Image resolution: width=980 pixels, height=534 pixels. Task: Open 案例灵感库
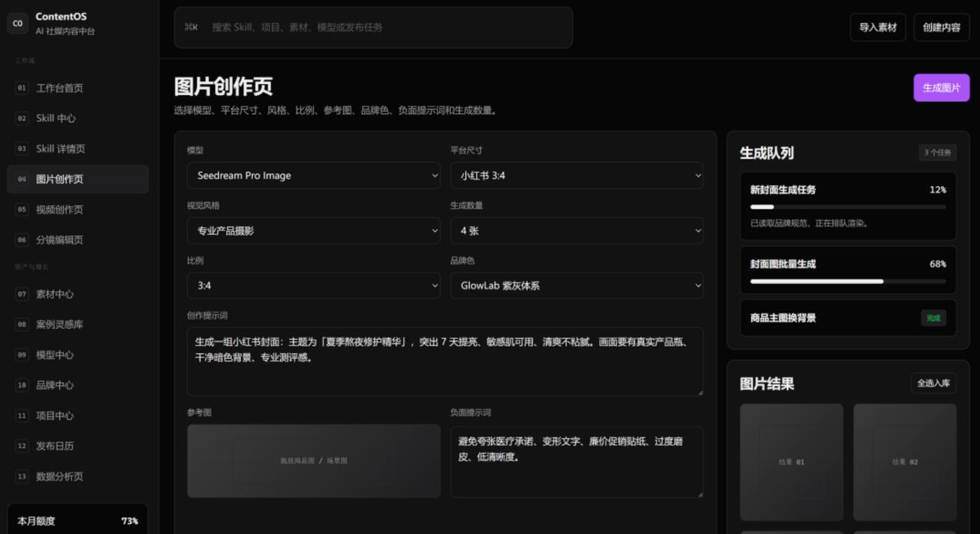[x=77, y=324]
